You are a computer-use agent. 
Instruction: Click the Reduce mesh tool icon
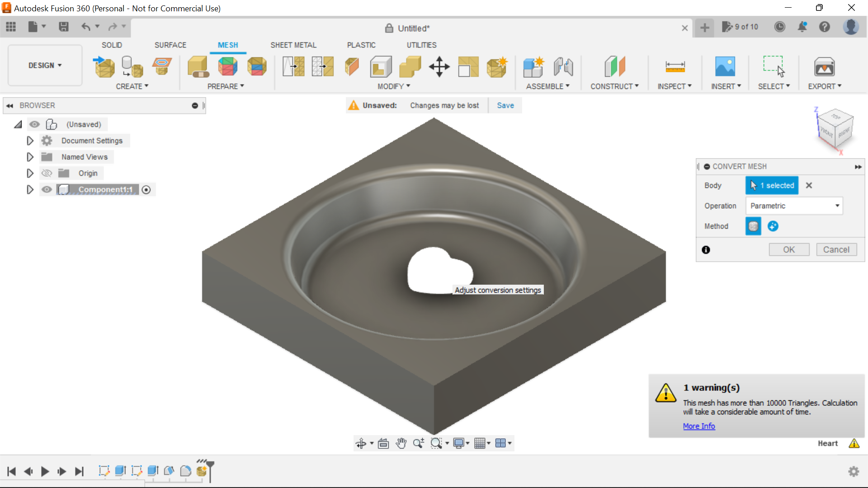point(323,67)
